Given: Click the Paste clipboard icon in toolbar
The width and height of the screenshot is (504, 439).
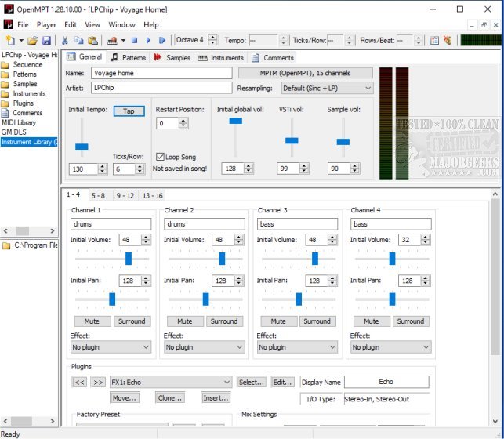Looking at the screenshot, I should click(x=92, y=40).
